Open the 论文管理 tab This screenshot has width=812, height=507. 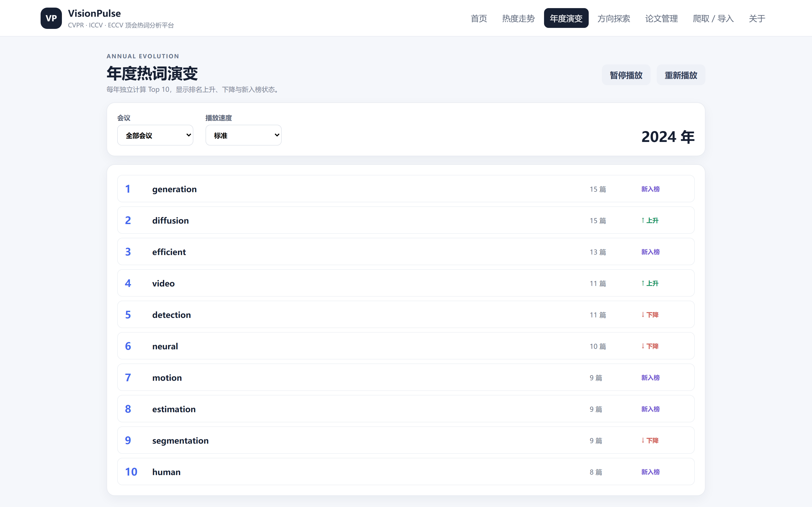[661, 19]
